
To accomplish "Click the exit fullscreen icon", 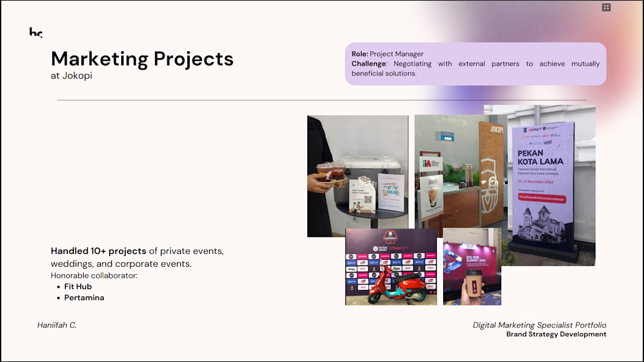I will (x=606, y=8).
